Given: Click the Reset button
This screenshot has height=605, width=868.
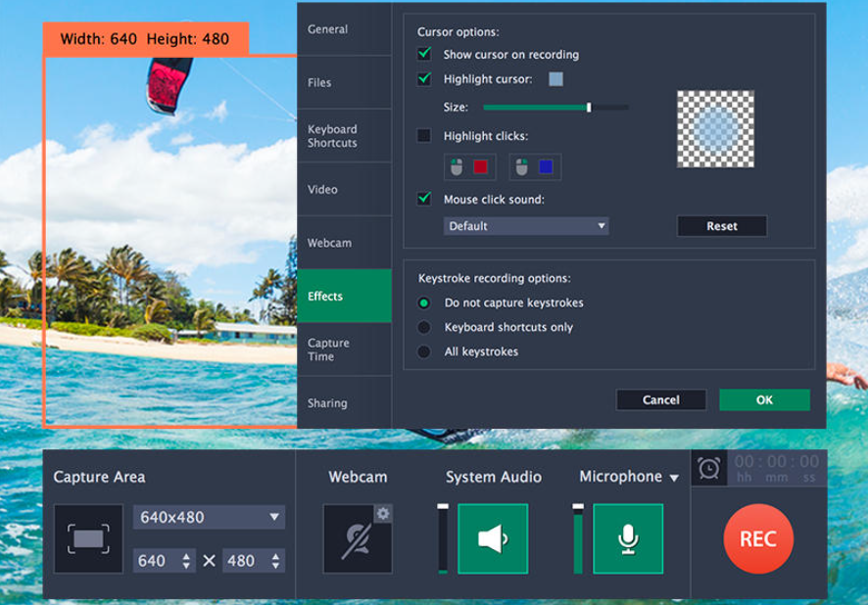Looking at the screenshot, I should [x=722, y=226].
